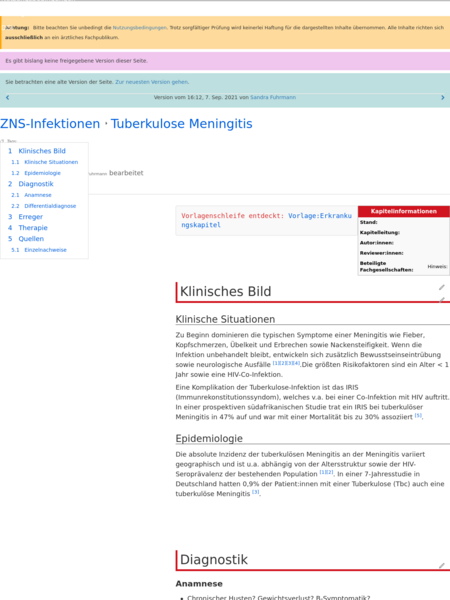Click the 'Kapitelleitung:' label
Viewport: 450px width, 600px height.
point(380,232)
